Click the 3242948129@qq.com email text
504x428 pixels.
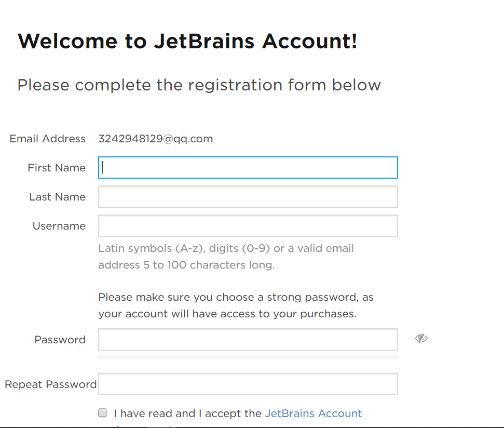[x=156, y=139]
